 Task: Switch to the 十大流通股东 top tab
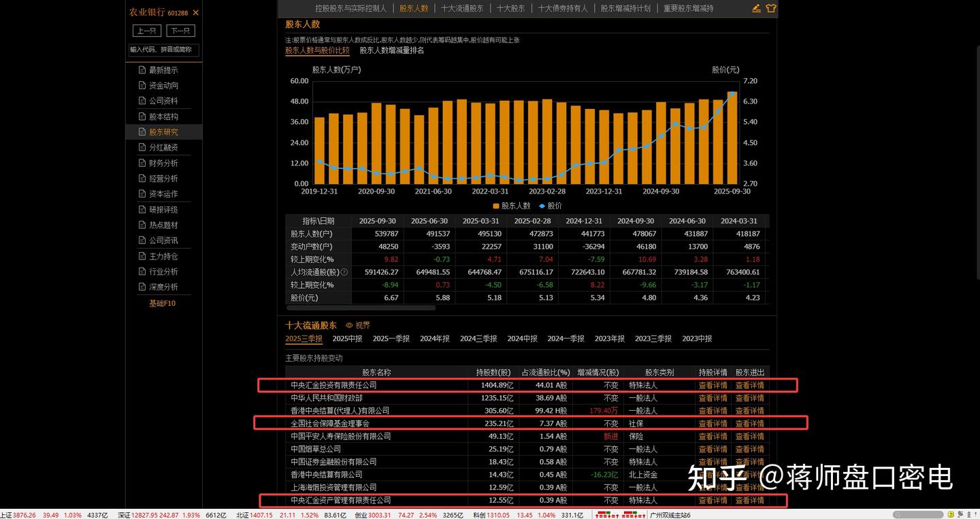[x=462, y=9]
